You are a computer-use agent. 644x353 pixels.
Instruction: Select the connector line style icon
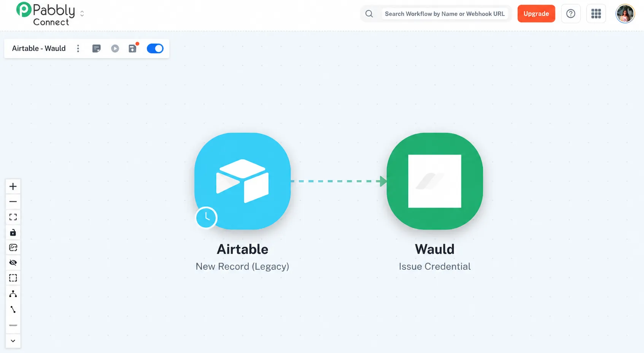tap(13, 309)
